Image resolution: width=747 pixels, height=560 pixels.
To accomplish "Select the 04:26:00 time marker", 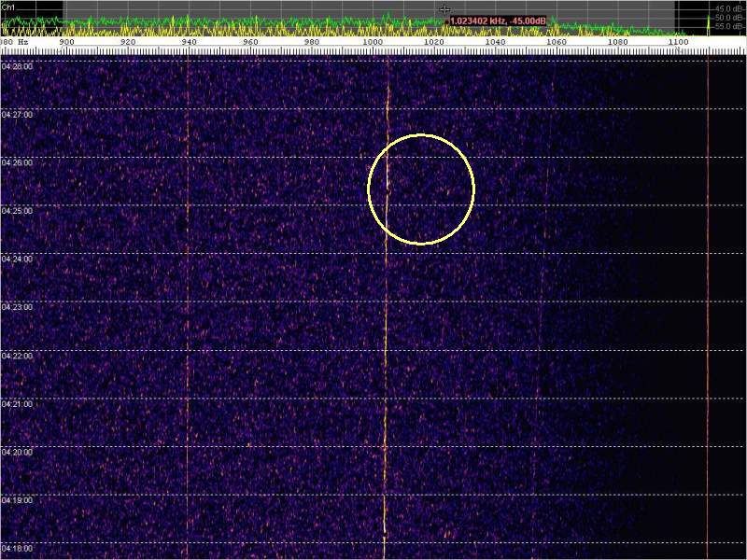I will (x=17, y=162).
